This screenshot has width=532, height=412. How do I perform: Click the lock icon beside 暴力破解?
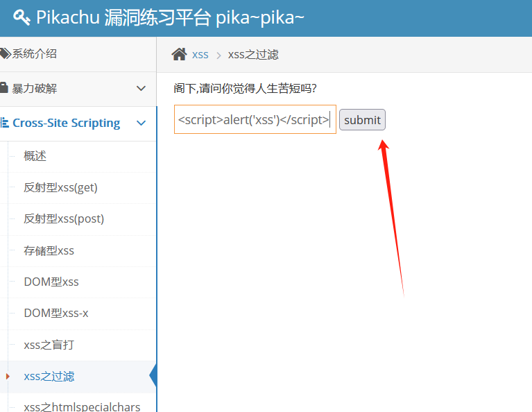(3, 87)
